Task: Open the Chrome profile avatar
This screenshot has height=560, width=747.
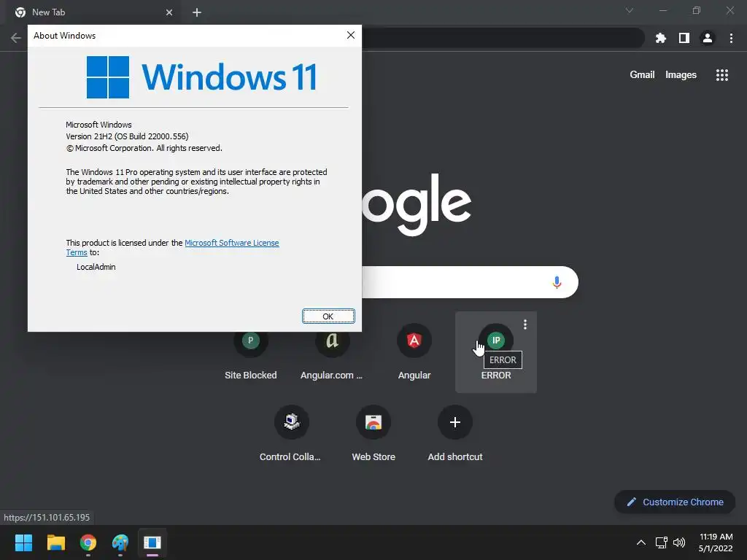Action: (708, 38)
